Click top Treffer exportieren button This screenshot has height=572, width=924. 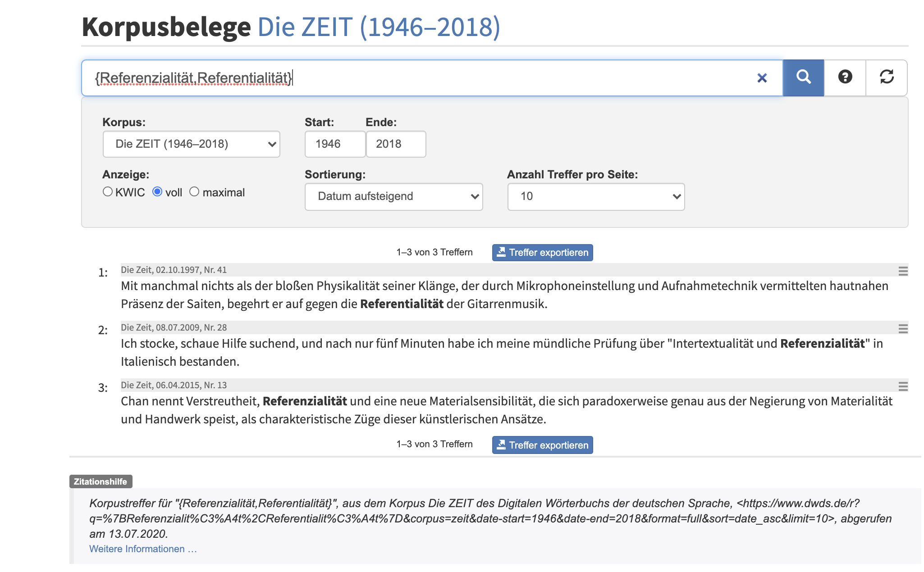pyautogui.click(x=542, y=253)
